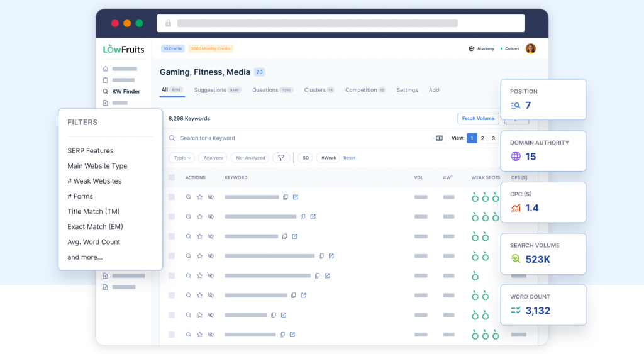Open the last row keyword external link
Screen dimensions: 644x354
point(292,335)
